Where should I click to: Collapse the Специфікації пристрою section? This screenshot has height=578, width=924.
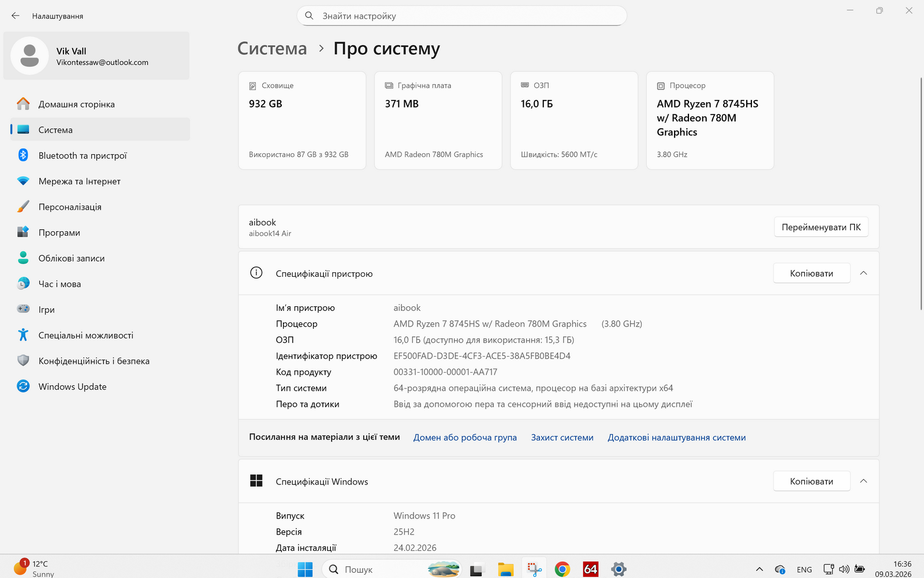tap(863, 273)
